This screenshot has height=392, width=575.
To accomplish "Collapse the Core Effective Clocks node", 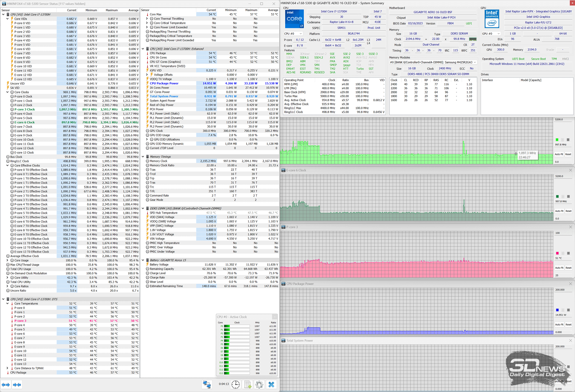I will [x=7, y=165].
